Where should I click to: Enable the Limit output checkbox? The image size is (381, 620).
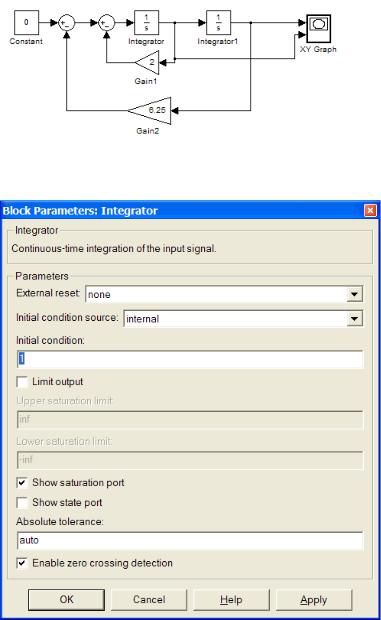[22, 382]
